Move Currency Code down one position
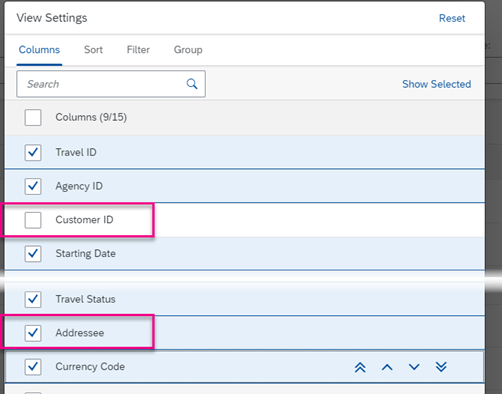Viewport: 502px width, 394px height. [x=414, y=367]
